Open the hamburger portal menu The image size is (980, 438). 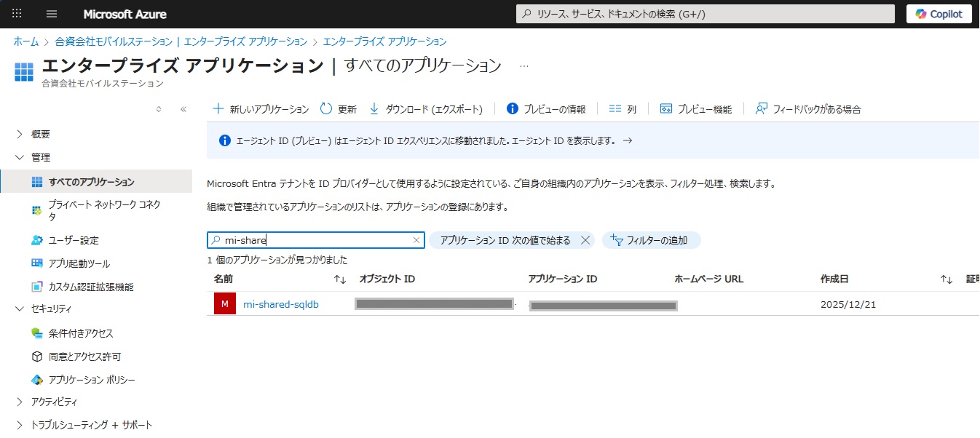click(x=52, y=14)
